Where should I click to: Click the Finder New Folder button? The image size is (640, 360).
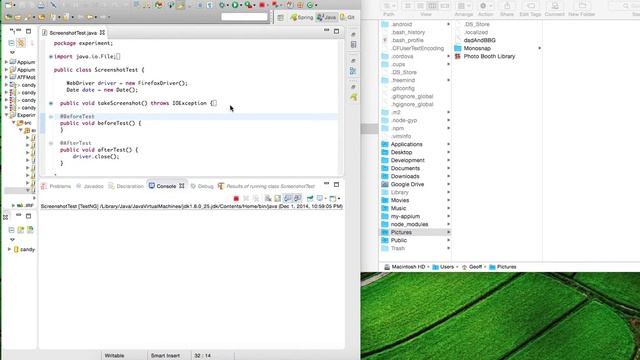tap(582, 6)
